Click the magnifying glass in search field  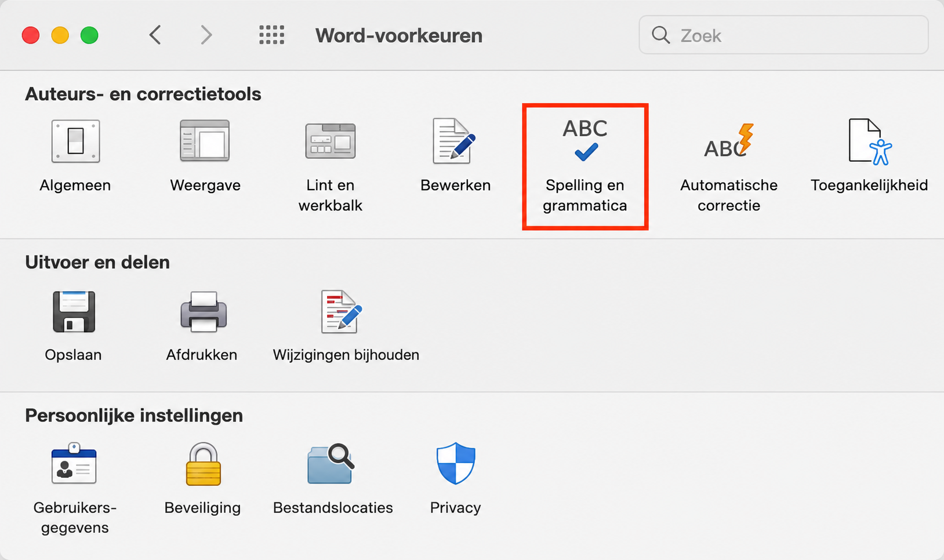pyautogui.click(x=660, y=35)
